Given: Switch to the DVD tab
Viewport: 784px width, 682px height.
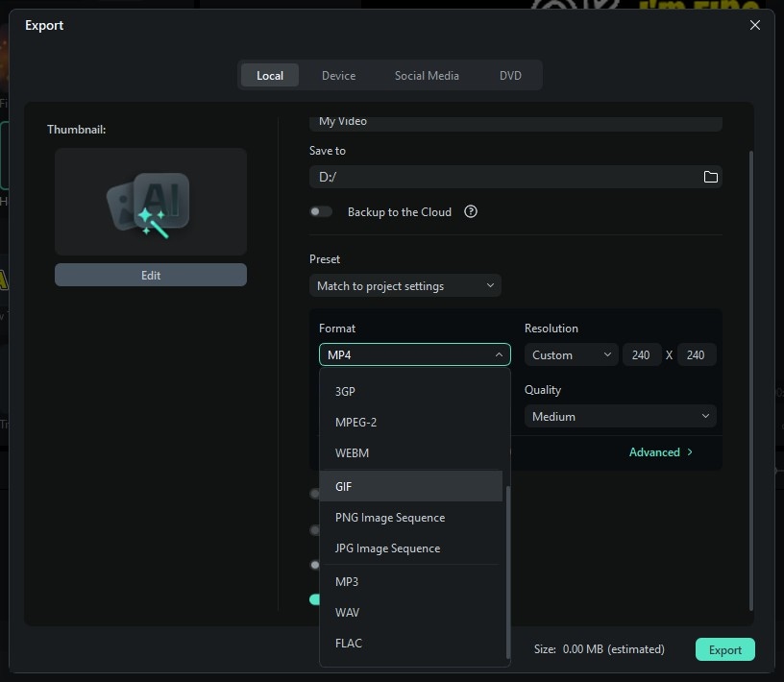Looking at the screenshot, I should coord(510,75).
